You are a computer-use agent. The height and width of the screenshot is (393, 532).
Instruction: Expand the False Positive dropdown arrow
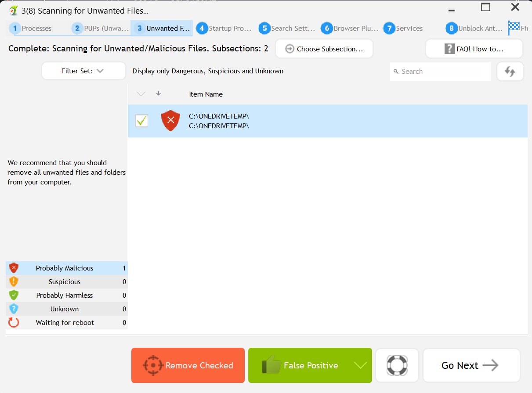[360, 365]
